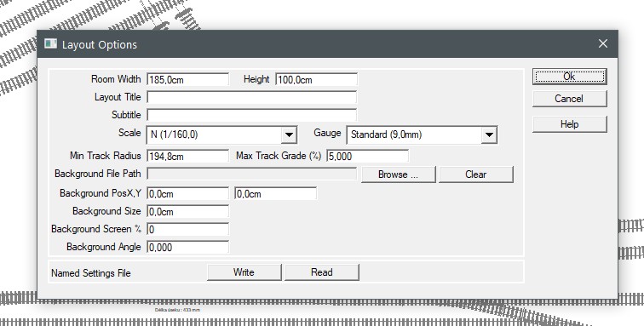The height and width of the screenshot is (326, 644).
Task: Click the room Height field
Action: [x=316, y=80]
